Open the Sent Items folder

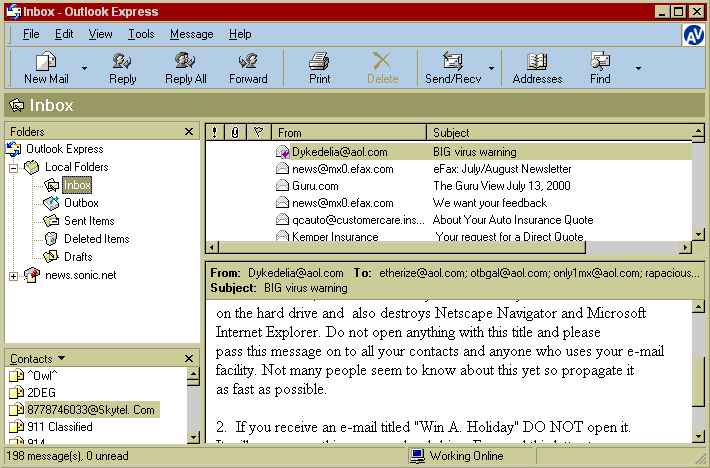[x=89, y=221]
